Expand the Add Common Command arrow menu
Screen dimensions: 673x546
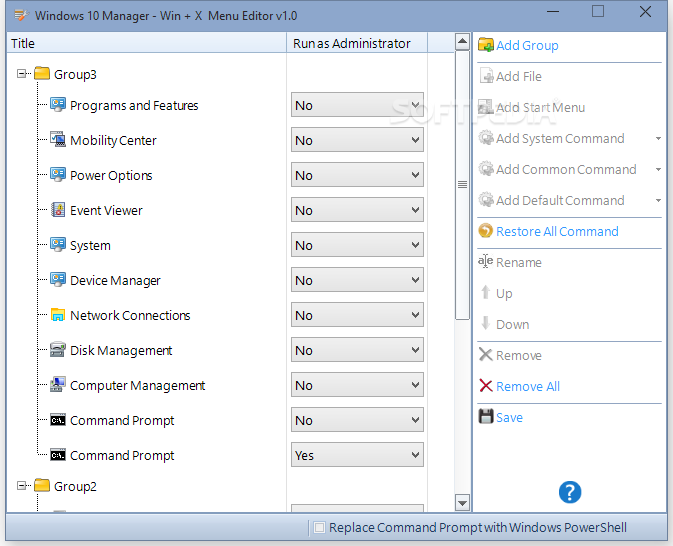[658, 170]
